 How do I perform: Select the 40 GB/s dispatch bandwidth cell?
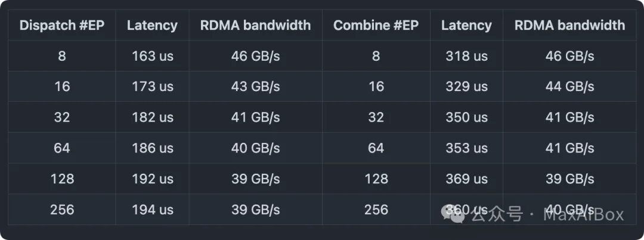click(x=255, y=148)
